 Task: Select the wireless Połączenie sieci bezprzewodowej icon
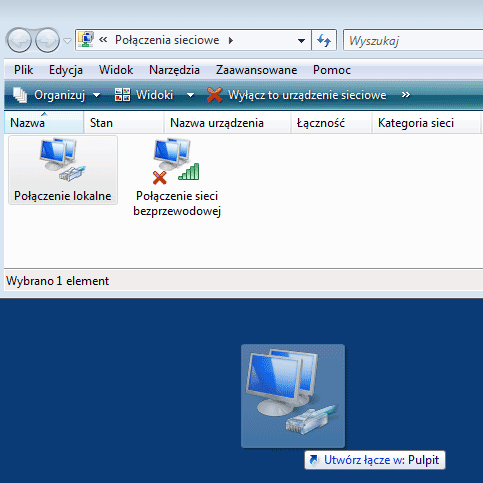tap(177, 177)
